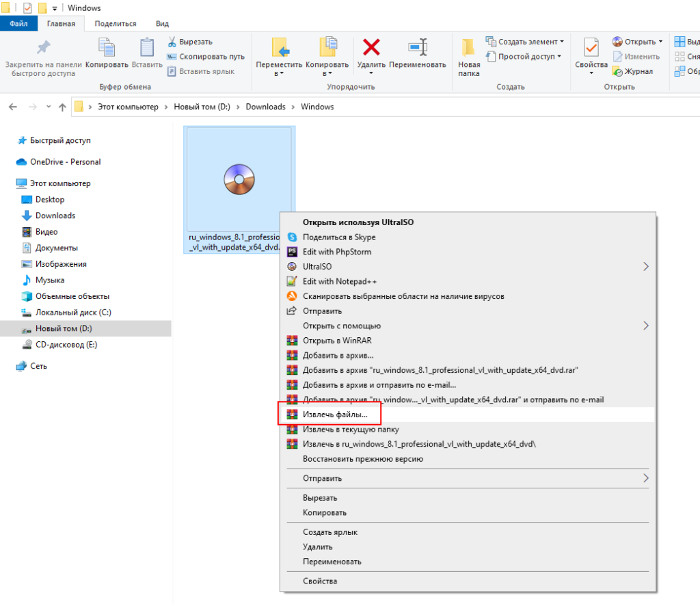Select Open in WinRAR menu entry
The width and height of the screenshot is (700, 604).
click(337, 341)
